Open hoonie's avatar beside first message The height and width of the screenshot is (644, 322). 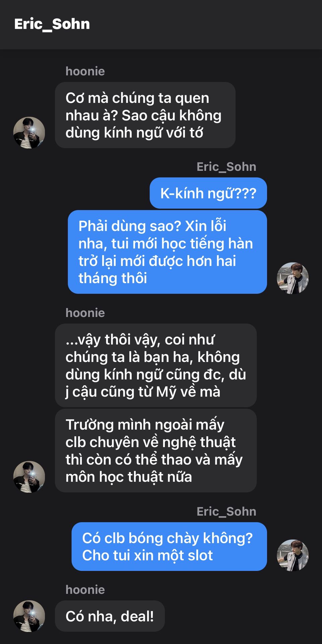[x=29, y=132]
